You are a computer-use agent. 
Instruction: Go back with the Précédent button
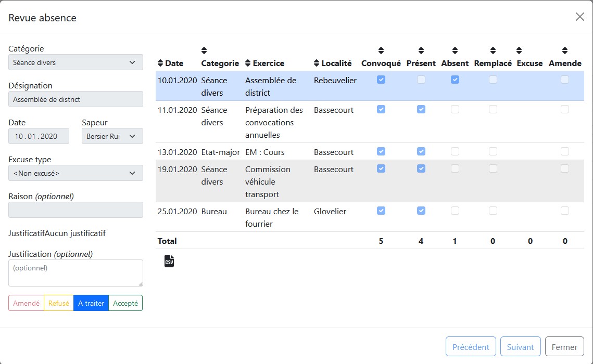471,347
